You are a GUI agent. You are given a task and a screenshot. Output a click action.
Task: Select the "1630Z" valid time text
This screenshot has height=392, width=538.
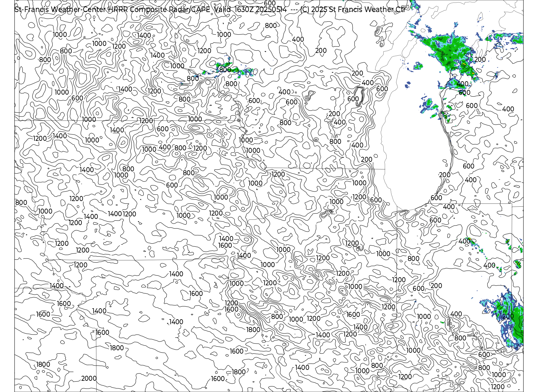244,10
